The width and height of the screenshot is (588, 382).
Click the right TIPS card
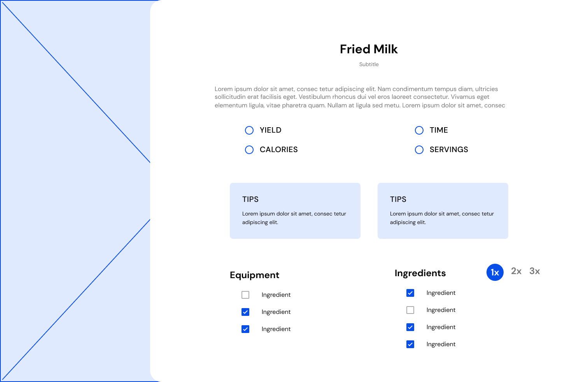(443, 210)
